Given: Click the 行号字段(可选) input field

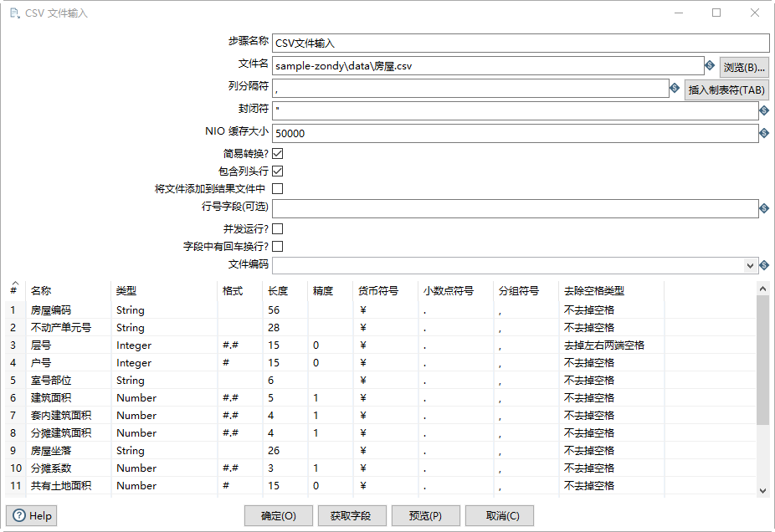Looking at the screenshot, I should [x=515, y=208].
